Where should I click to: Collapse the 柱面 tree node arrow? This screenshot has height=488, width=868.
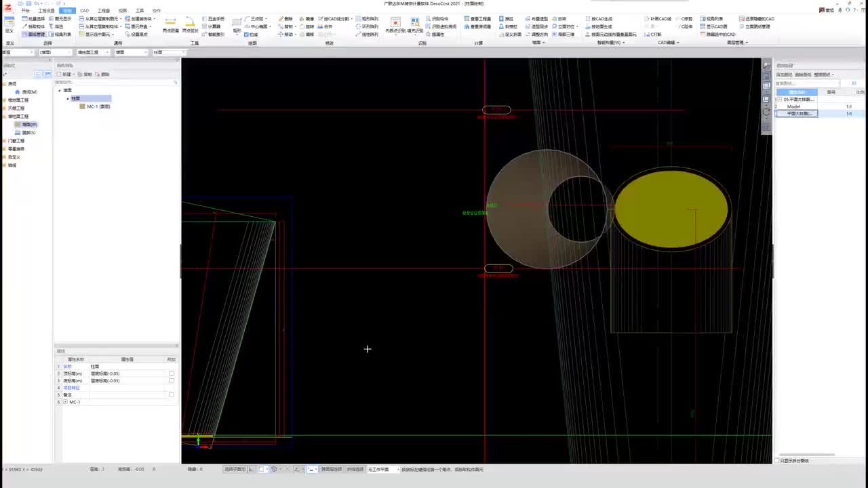(68, 98)
